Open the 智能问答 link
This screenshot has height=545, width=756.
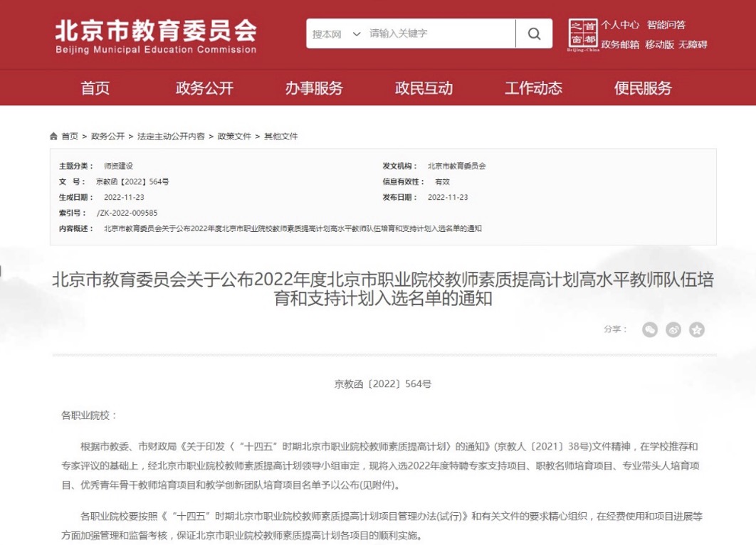(x=666, y=25)
